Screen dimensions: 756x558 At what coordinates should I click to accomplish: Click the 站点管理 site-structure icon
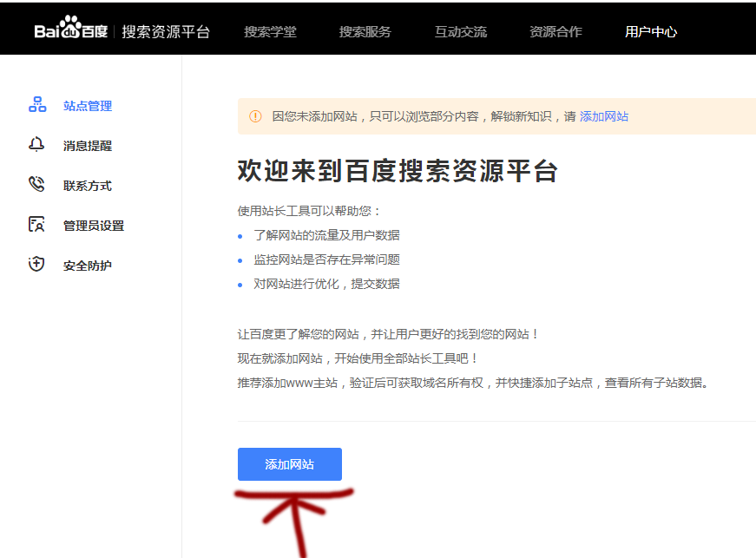(37, 105)
